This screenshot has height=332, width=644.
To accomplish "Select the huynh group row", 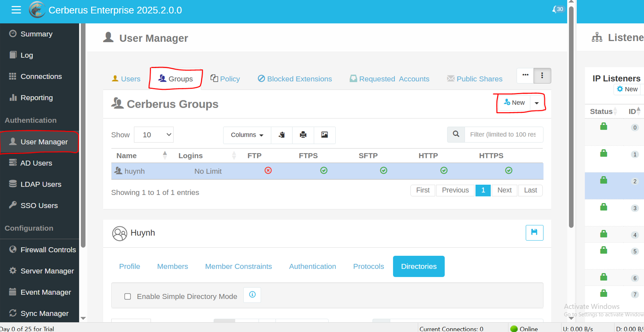I will click(327, 171).
